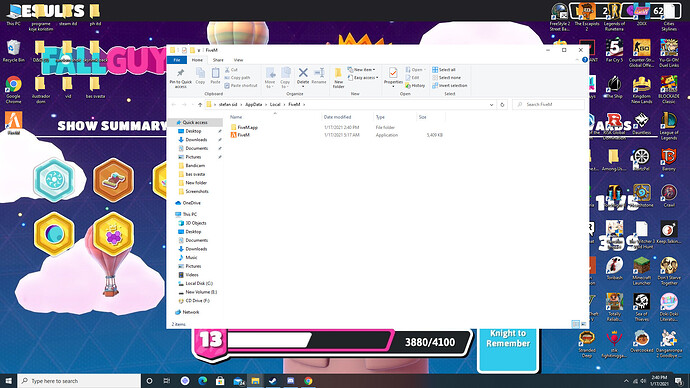690x388 pixels.
Task: Switch to large icons view layout
Action: click(x=584, y=324)
